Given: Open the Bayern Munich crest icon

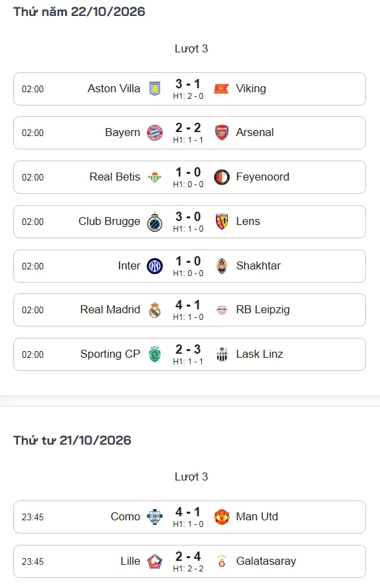Looking at the screenshot, I should pos(155,133).
